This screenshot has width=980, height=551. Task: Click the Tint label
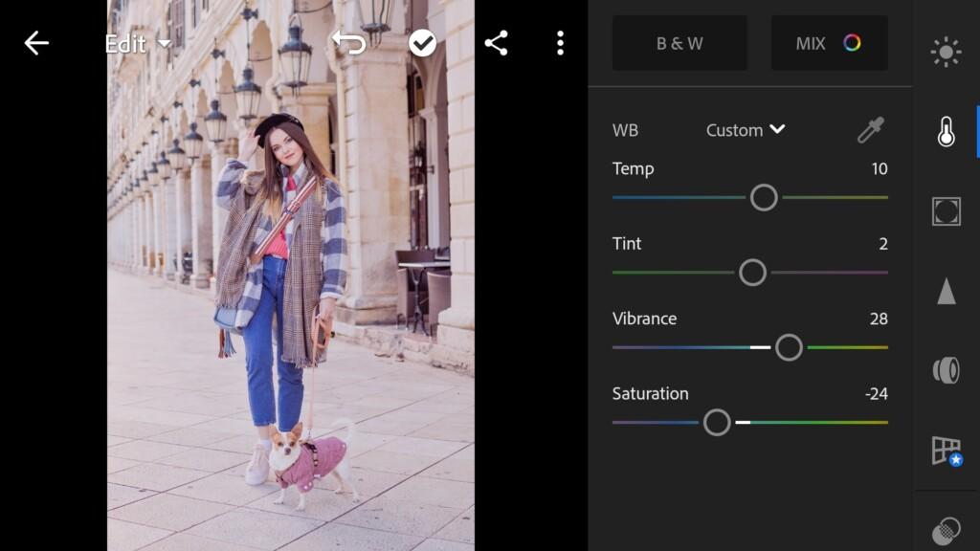(x=627, y=244)
